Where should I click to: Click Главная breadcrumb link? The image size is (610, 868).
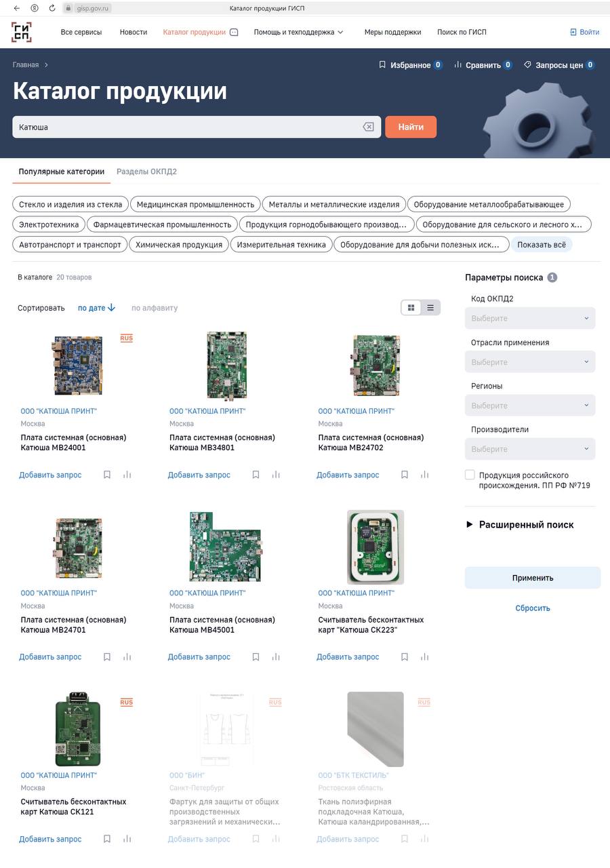pyautogui.click(x=26, y=65)
